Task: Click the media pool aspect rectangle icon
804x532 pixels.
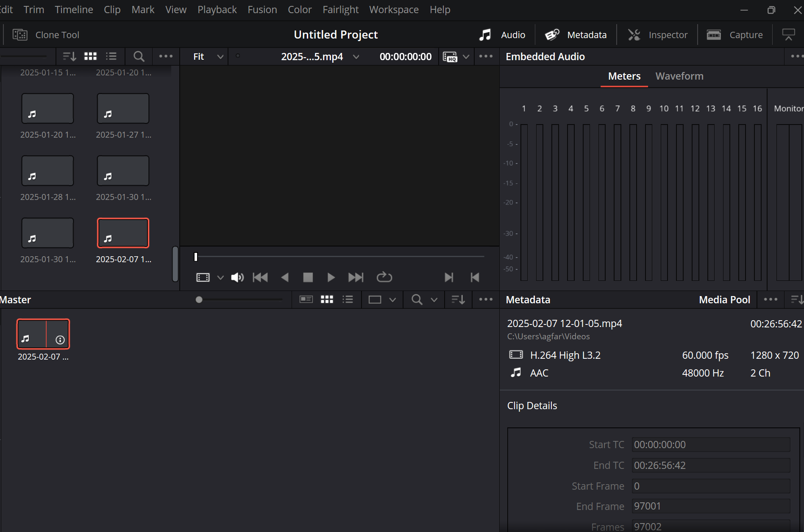Action: pos(375,300)
